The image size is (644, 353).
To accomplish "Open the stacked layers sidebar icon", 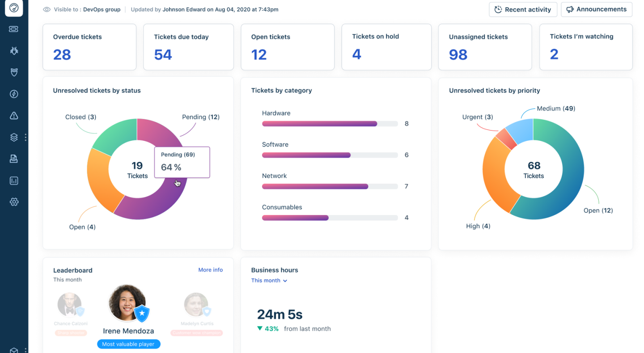I will (x=14, y=138).
